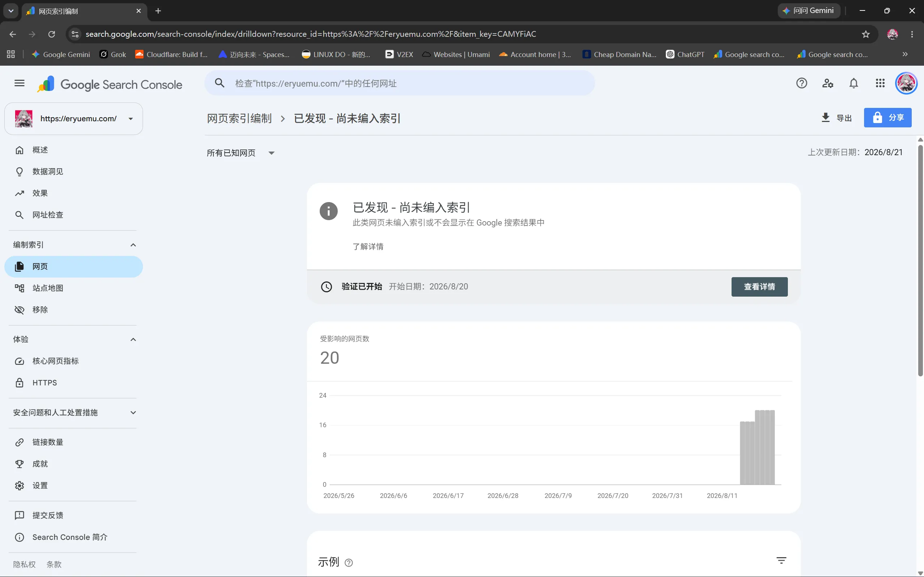Open the bookmarks apps grid icon
Viewport: 924px width, 577px height.
[11, 54]
